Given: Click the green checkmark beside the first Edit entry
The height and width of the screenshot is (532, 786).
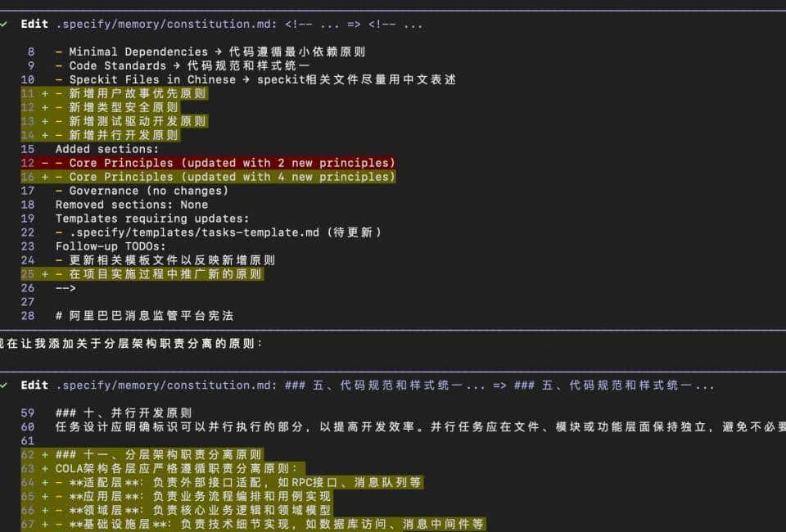Looking at the screenshot, I should (7, 24).
